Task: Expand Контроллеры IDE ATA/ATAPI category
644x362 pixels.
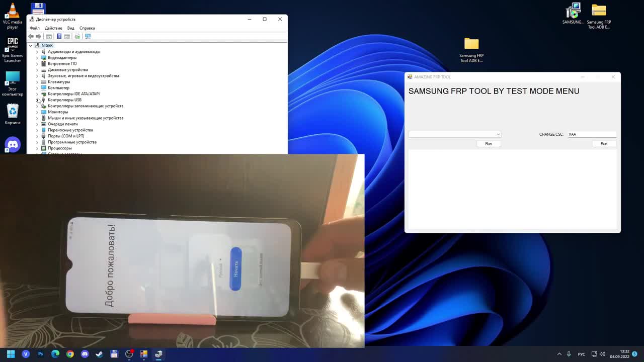Action: point(37,94)
